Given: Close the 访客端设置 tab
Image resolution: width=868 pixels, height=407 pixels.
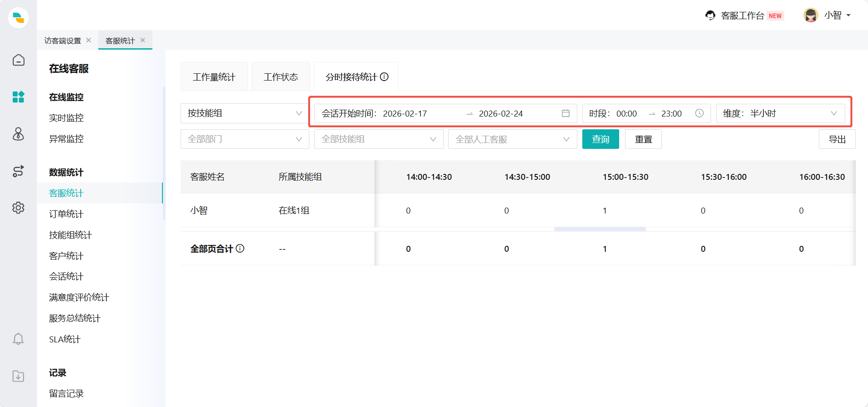Looking at the screenshot, I should pos(89,41).
